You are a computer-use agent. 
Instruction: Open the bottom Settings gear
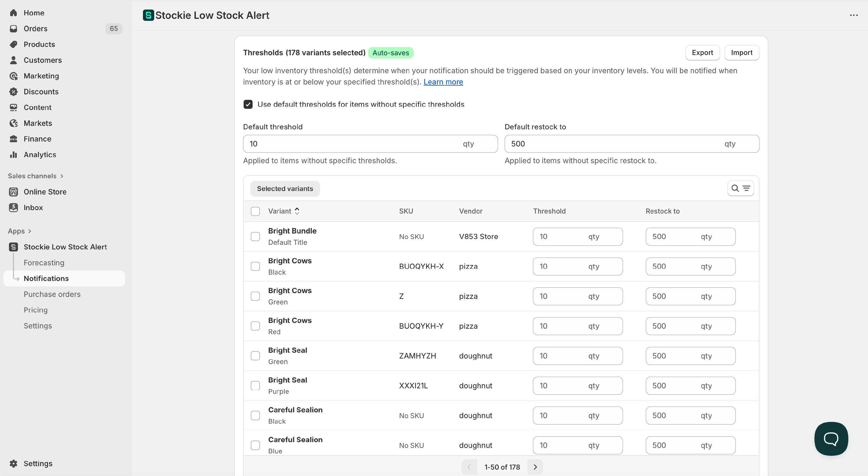tap(14, 463)
